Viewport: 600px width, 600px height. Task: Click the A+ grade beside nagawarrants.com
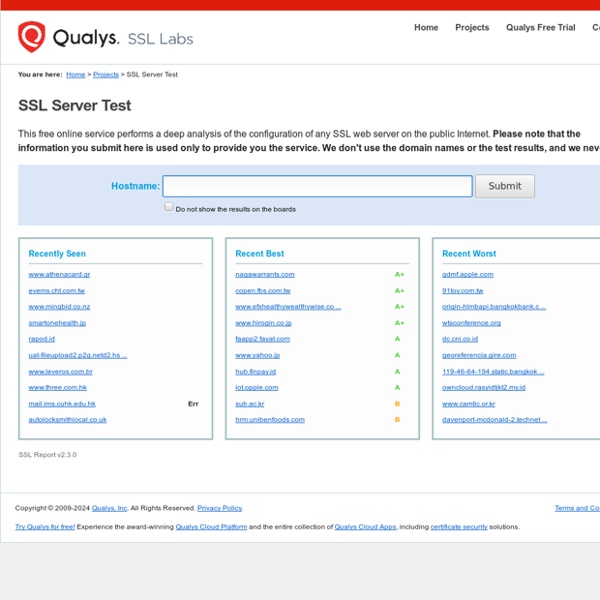399,274
